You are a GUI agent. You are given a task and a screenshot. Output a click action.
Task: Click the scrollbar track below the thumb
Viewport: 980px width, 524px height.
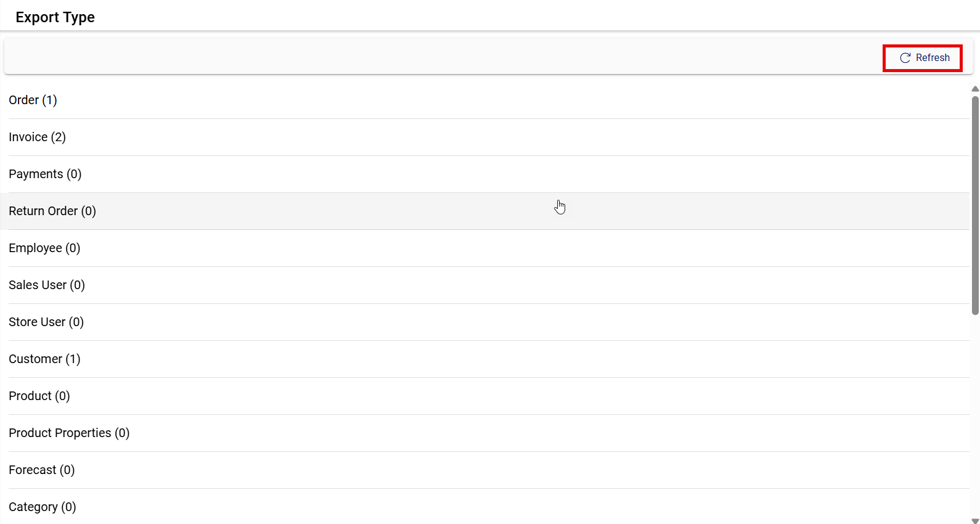[x=975, y=419]
